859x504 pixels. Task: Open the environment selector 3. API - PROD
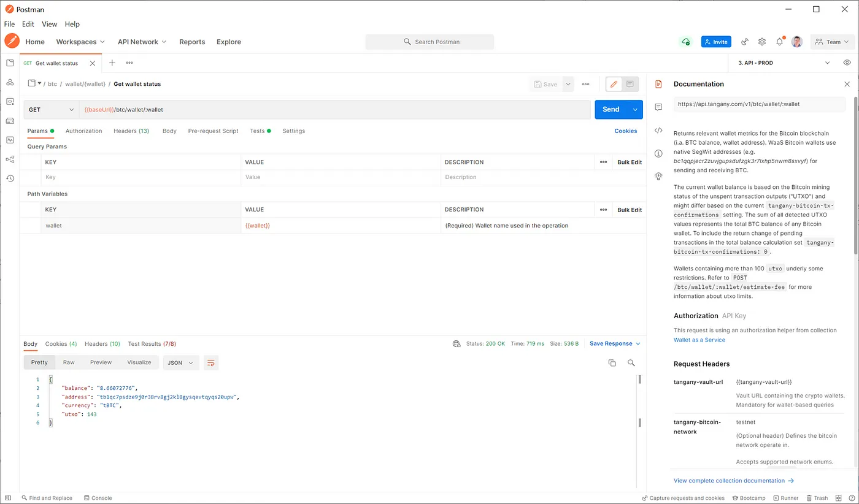784,63
